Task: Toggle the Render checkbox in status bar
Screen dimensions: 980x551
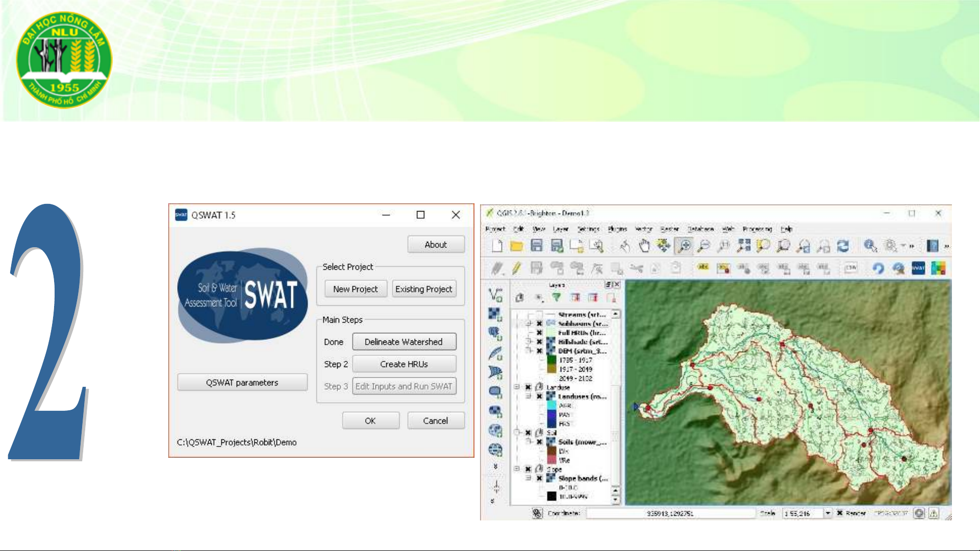Action: (x=840, y=513)
